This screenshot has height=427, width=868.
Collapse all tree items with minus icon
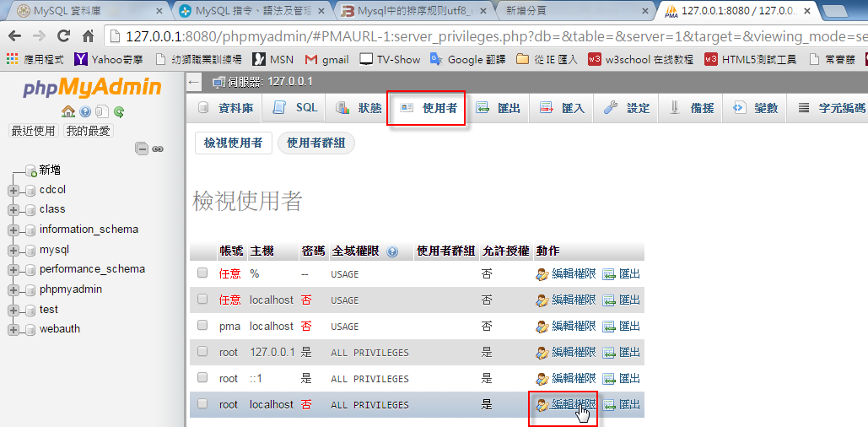point(143,149)
